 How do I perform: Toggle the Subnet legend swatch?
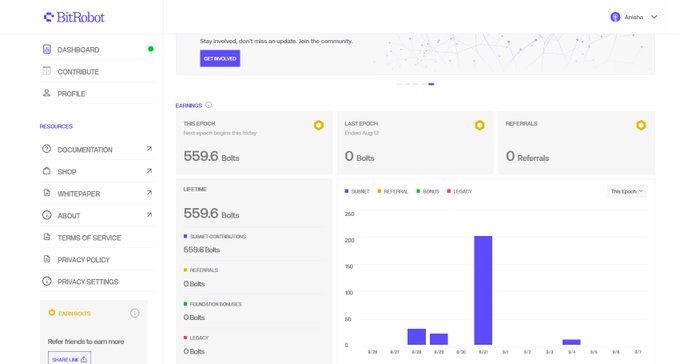pyautogui.click(x=347, y=191)
